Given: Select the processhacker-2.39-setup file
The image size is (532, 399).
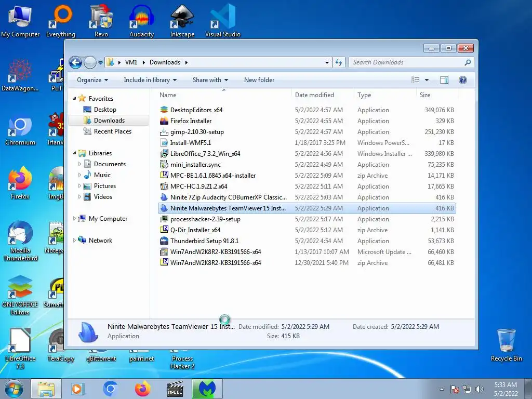Looking at the screenshot, I should click(307, 219).
